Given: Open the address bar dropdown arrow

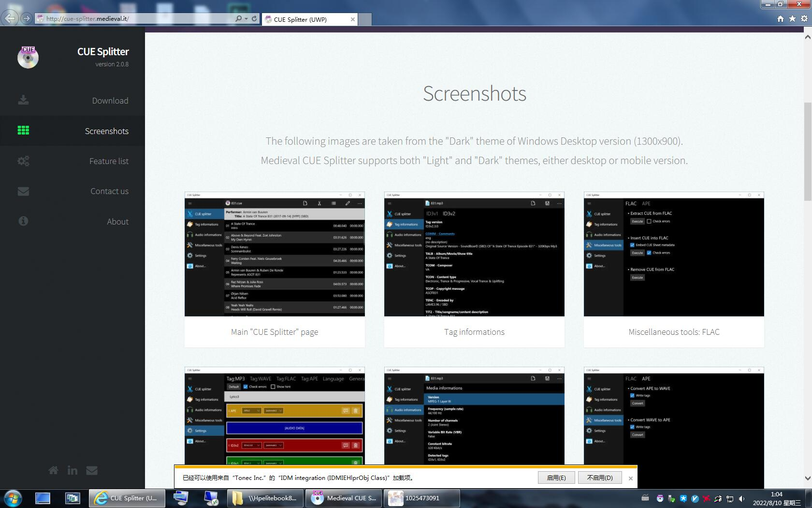Looking at the screenshot, I should coord(246,18).
